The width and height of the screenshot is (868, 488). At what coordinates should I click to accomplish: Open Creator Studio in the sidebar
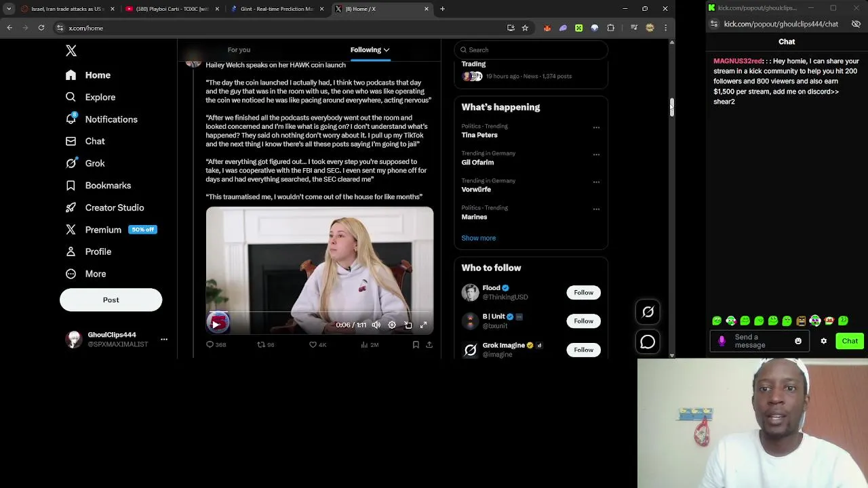point(104,207)
